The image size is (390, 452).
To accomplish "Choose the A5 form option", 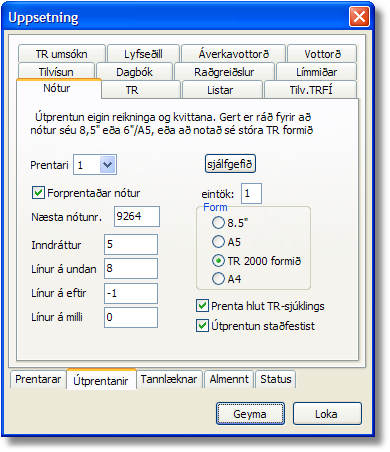I will pyautogui.click(x=218, y=242).
